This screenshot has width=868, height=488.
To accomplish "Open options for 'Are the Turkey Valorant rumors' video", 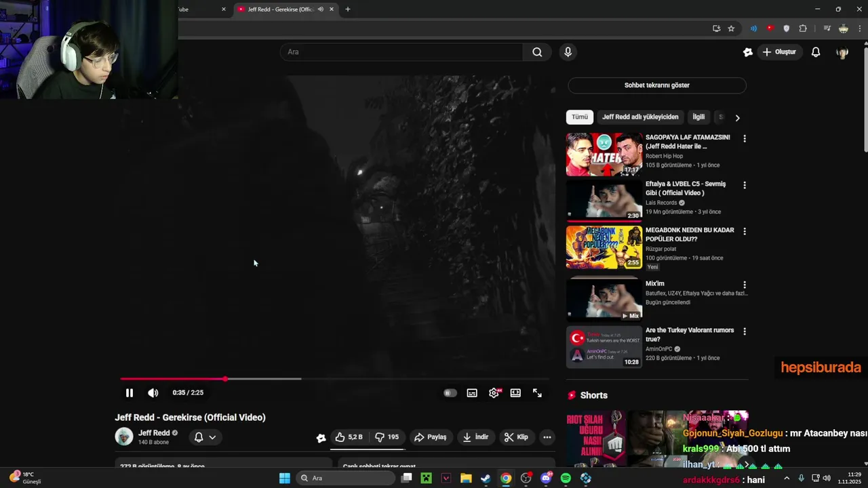I will click(x=745, y=331).
